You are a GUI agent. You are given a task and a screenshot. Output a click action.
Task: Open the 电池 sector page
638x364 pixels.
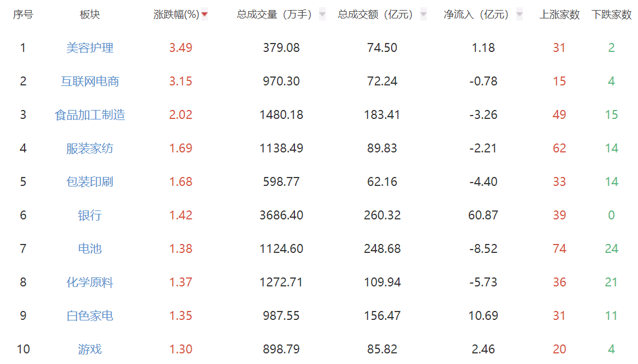click(89, 249)
